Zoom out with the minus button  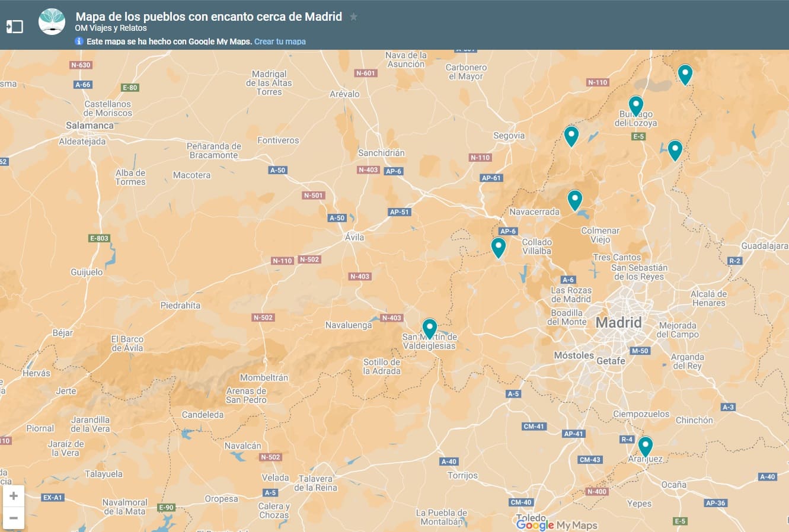pos(14,518)
